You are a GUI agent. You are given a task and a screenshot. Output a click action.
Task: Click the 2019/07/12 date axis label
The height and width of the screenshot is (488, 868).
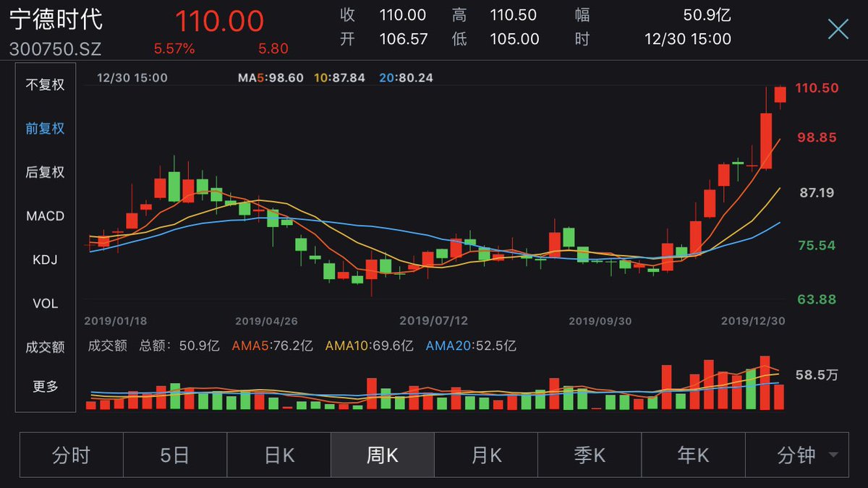pyautogui.click(x=434, y=320)
